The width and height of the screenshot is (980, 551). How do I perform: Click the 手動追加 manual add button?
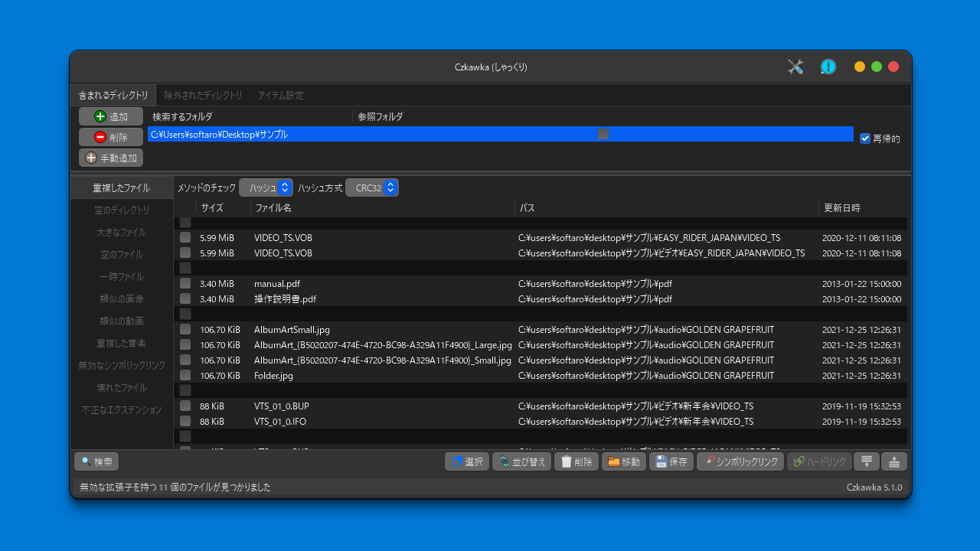point(111,158)
